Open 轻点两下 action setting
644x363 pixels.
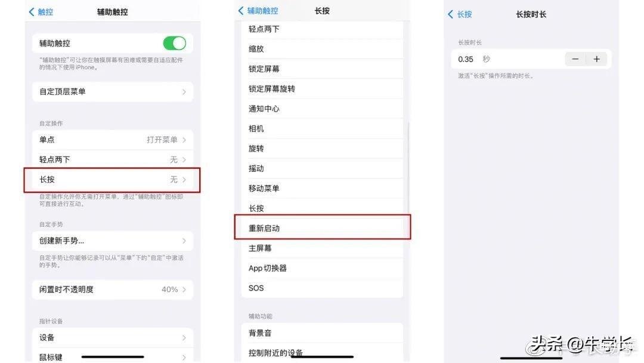[x=113, y=159]
